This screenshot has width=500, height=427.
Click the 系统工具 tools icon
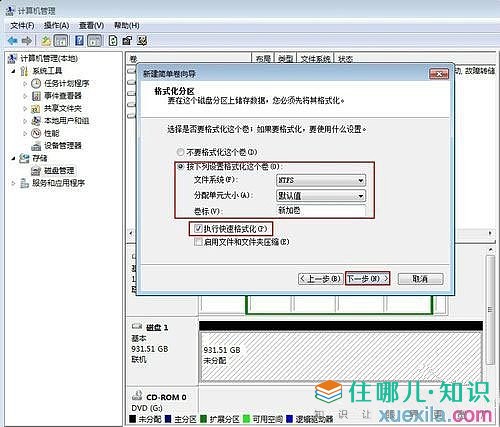24,71
